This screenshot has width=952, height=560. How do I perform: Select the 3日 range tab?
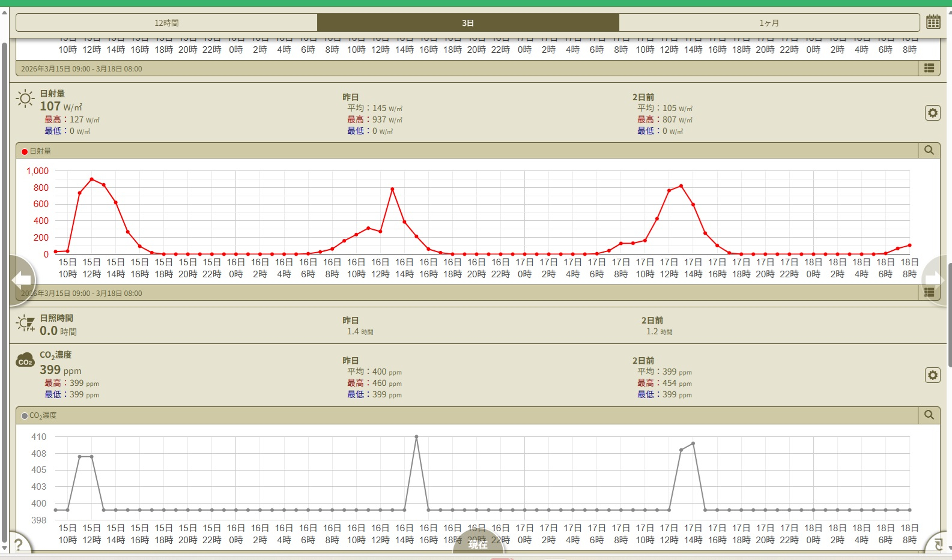tap(468, 23)
